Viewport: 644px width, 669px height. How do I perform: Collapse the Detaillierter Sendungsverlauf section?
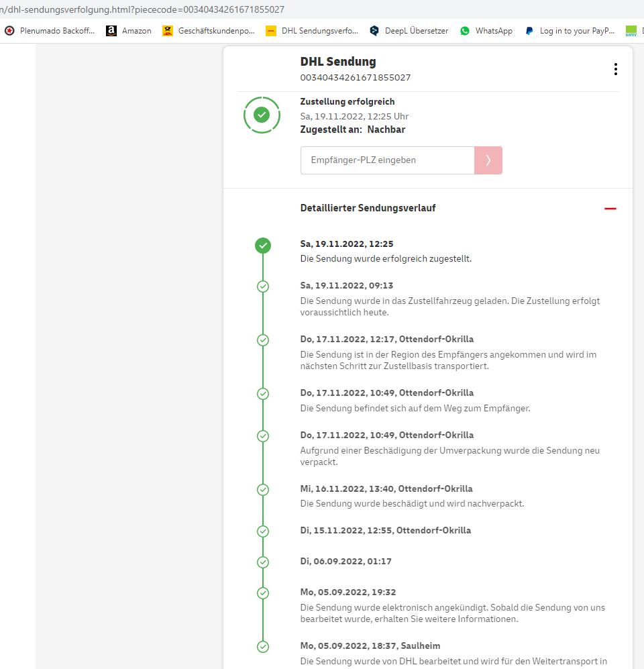[610, 209]
